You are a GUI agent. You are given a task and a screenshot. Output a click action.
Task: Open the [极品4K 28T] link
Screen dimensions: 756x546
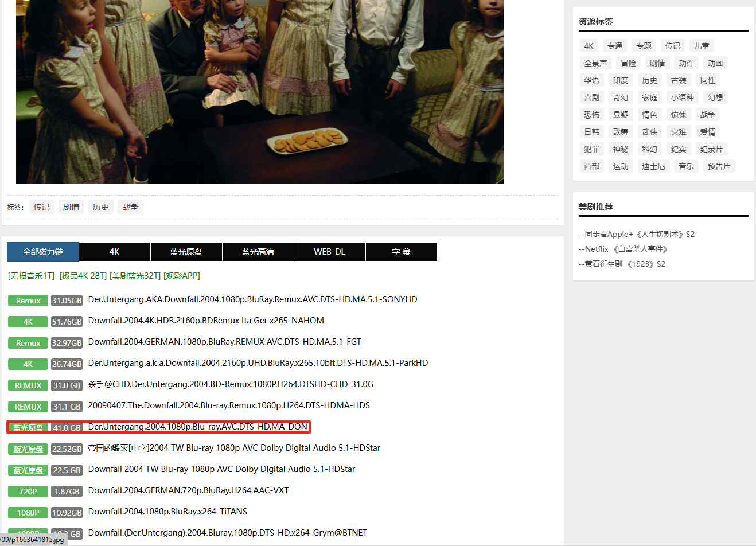point(83,276)
